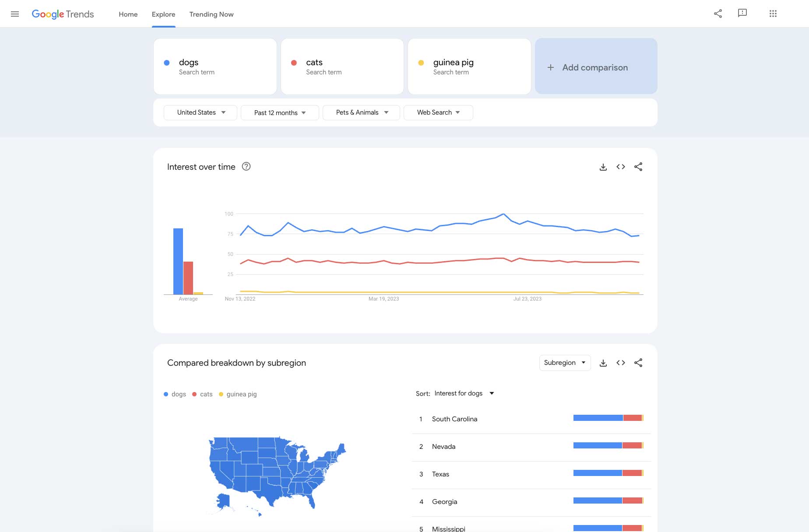Open the navigation hamburger menu
The width and height of the screenshot is (809, 532).
tap(15, 14)
